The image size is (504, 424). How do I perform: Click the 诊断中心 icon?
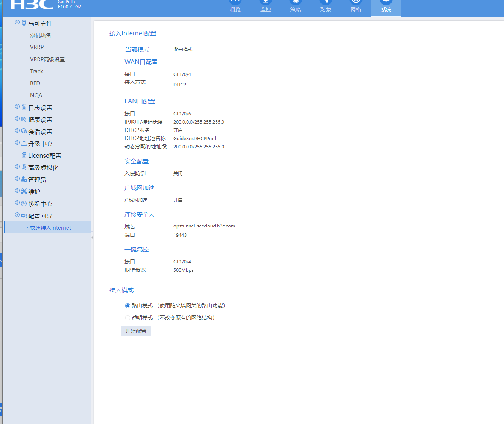(x=24, y=203)
